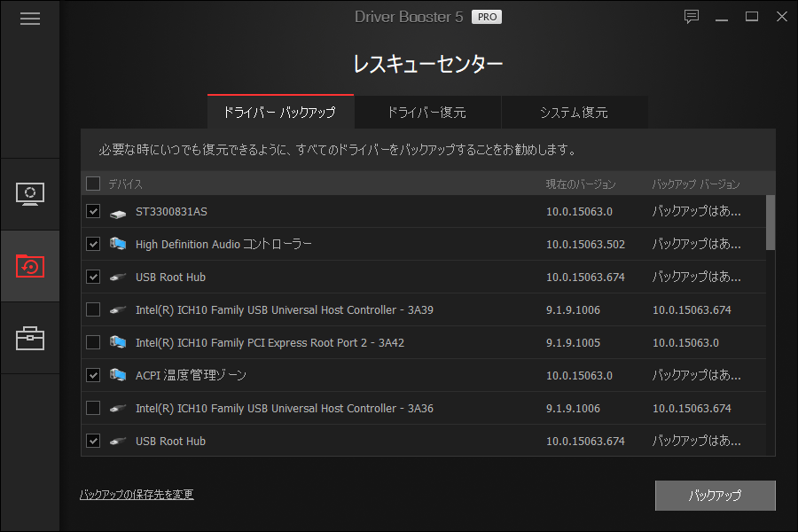798x532 pixels.
Task: Click the バックアップ バージョン column header
Action: [x=696, y=184]
